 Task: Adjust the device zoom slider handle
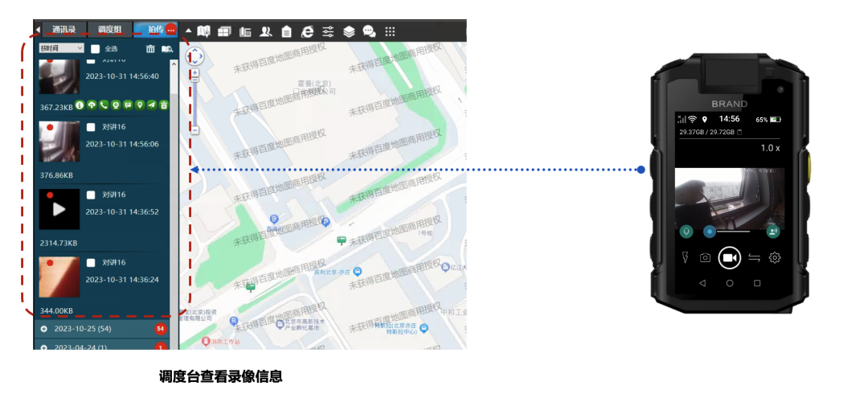pos(709,231)
